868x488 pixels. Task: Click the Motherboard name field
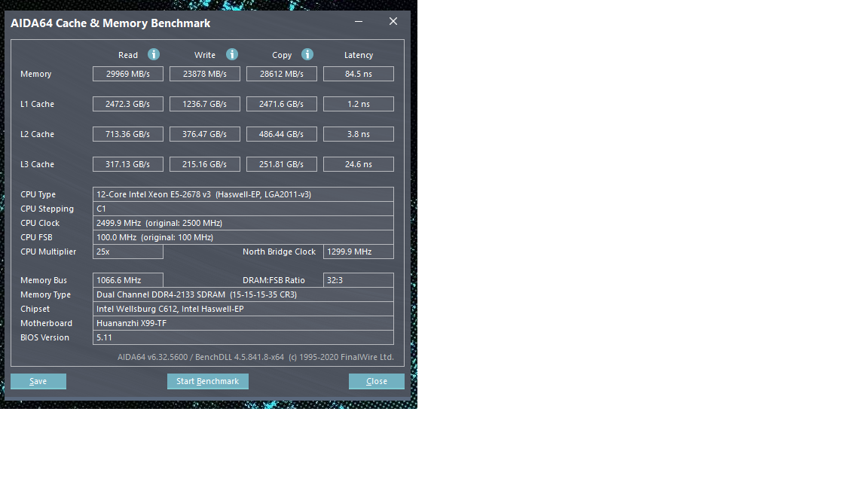pos(243,323)
